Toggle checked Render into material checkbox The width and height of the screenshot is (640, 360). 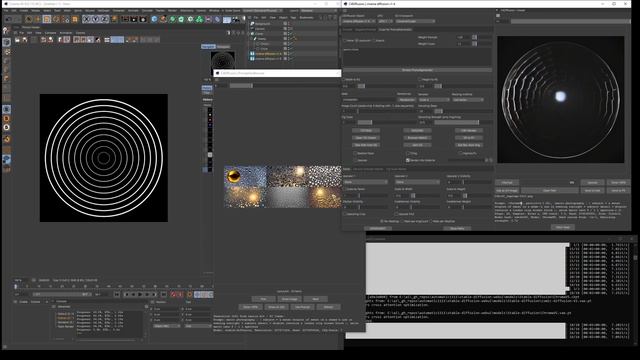tap(408, 160)
